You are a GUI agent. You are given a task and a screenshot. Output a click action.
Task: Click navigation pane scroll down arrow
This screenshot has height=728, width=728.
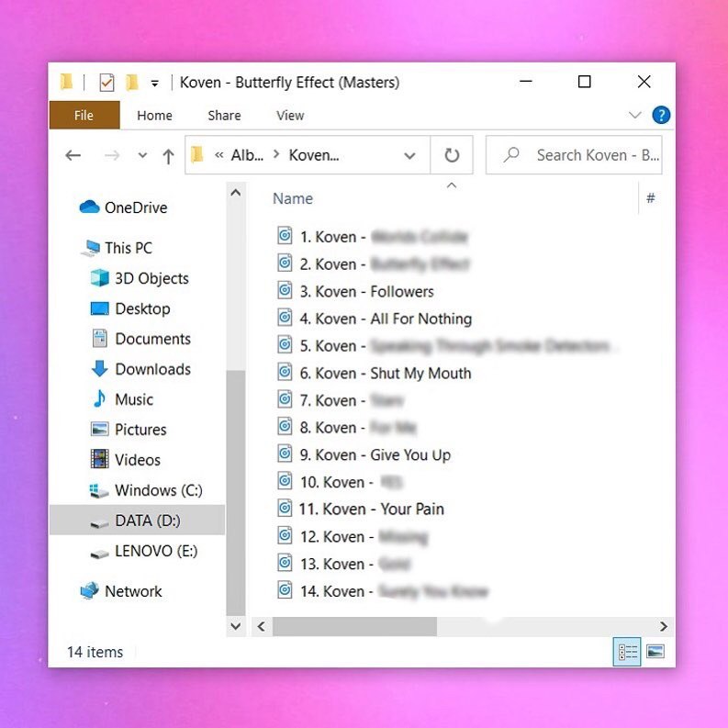[236, 626]
